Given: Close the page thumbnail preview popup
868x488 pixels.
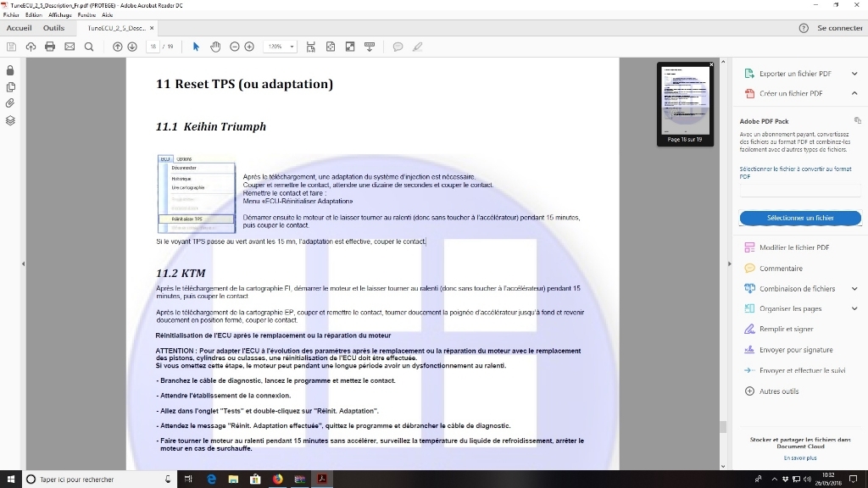Looking at the screenshot, I should (711, 64).
